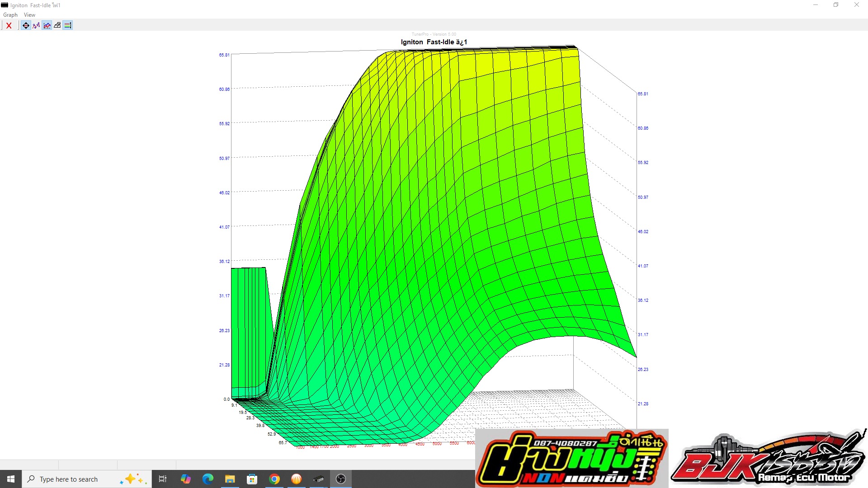
Task: Restore down the graph window
Action: coord(836,5)
